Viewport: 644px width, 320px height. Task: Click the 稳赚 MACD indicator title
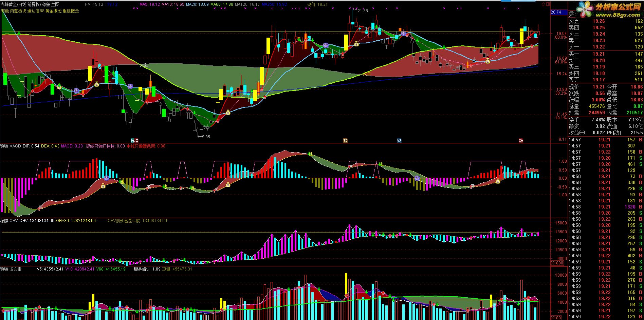coord(11,146)
